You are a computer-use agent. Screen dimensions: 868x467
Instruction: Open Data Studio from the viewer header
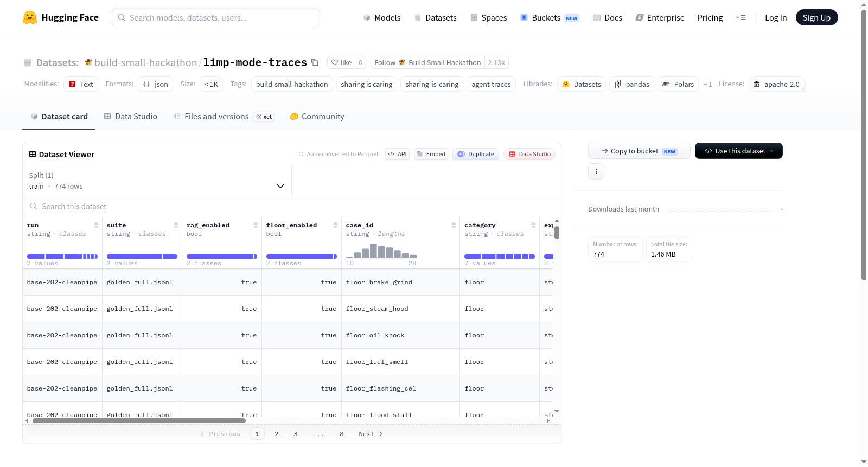pos(529,154)
